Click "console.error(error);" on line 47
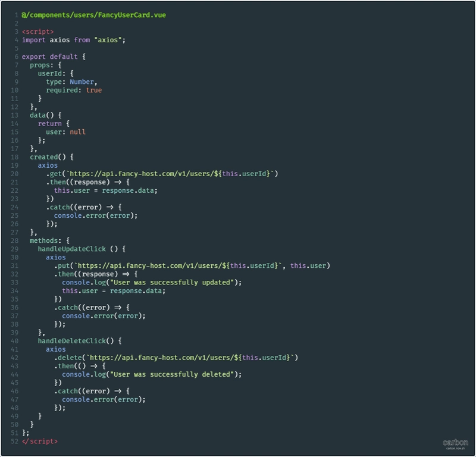 [104, 400]
